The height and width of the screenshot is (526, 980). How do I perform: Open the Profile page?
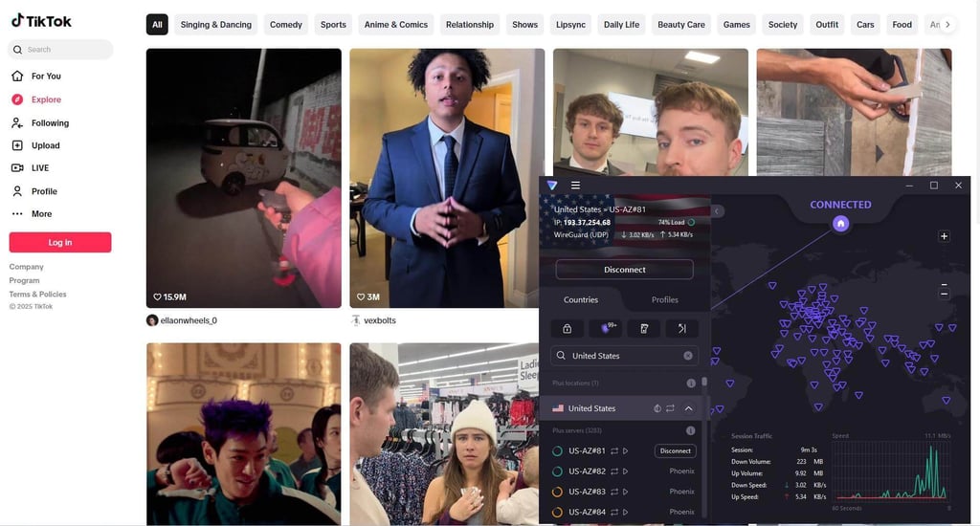(34, 191)
